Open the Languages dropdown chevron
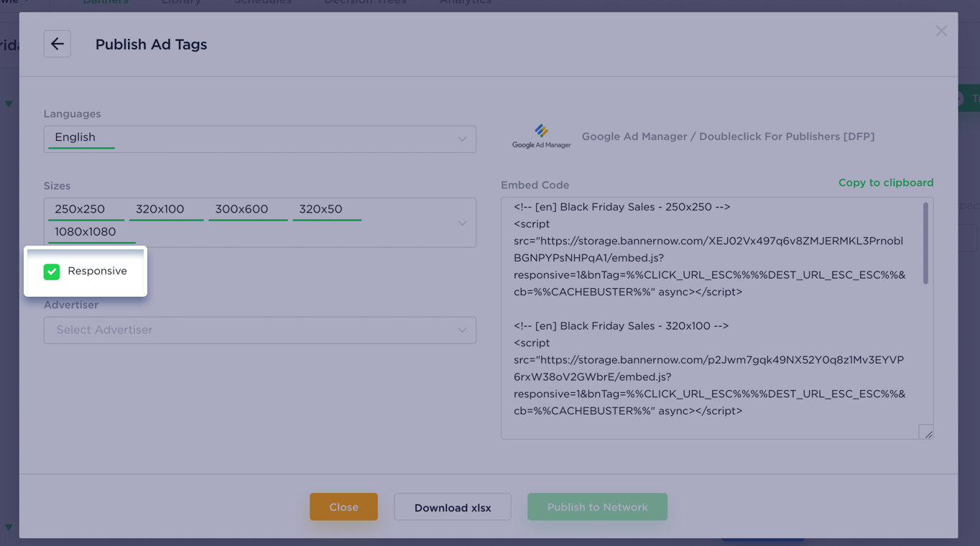This screenshot has width=980, height=546. (462, 139)
